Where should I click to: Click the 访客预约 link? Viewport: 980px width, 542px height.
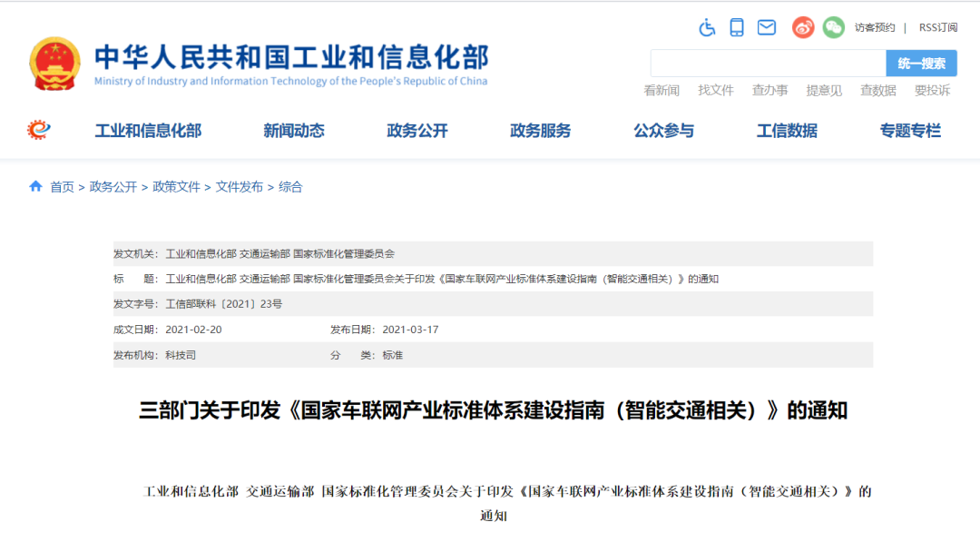[874, 27]
